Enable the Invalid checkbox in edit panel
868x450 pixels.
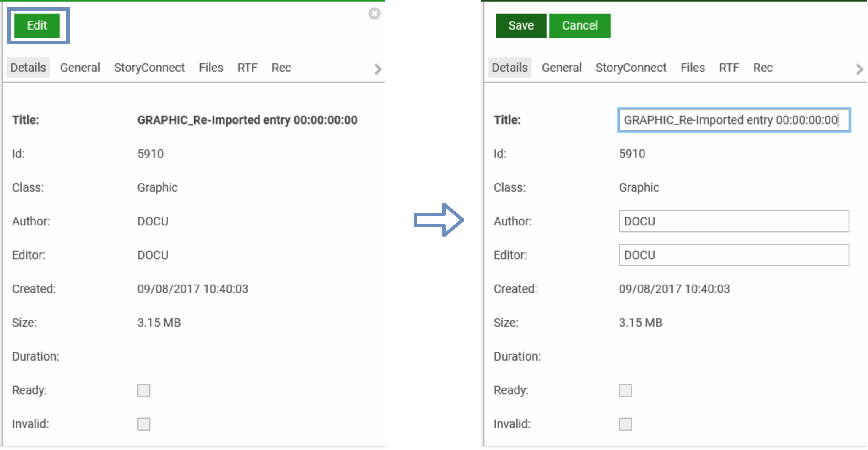pos(625,424)
